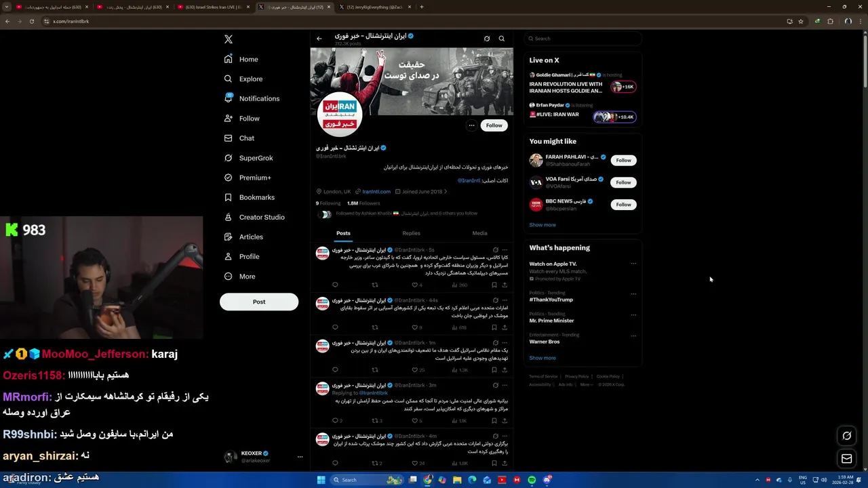Open options for Mr. Prime Minister trend
868x488 pixels.
point(633,315)
